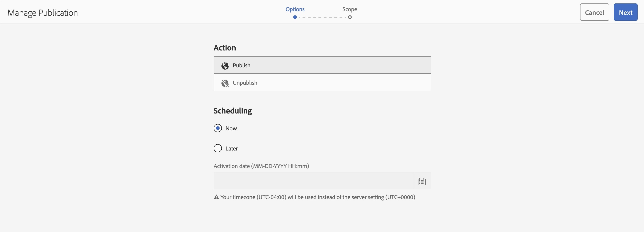644x232 pixels.
Task: Open the calendar date picker icon
Action: pyautogui.click(x=422, y=181)
